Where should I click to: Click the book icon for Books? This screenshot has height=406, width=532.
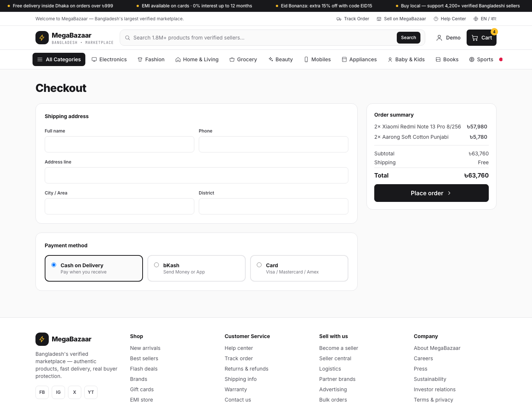point(438,59)
